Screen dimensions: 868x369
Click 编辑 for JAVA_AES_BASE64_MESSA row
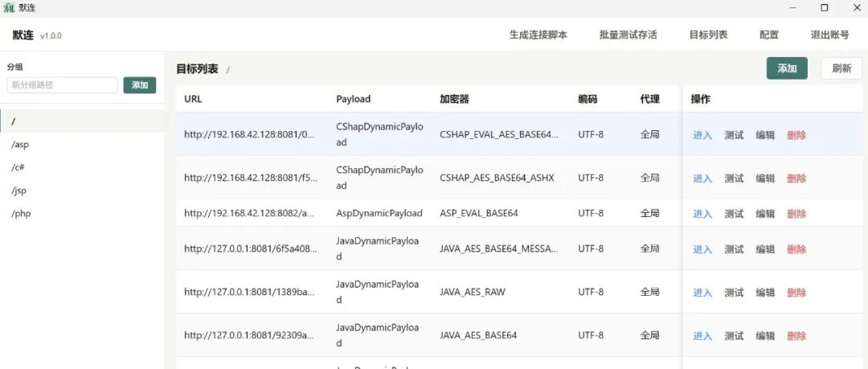pyautogui.click(x=765, y=249)
